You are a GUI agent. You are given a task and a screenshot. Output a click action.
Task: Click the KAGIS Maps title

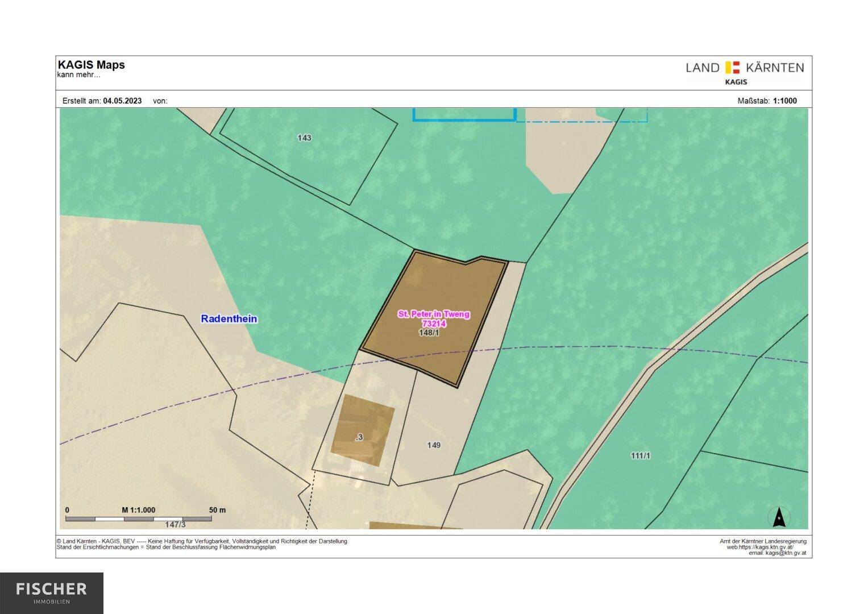click(x=91, y=65)
